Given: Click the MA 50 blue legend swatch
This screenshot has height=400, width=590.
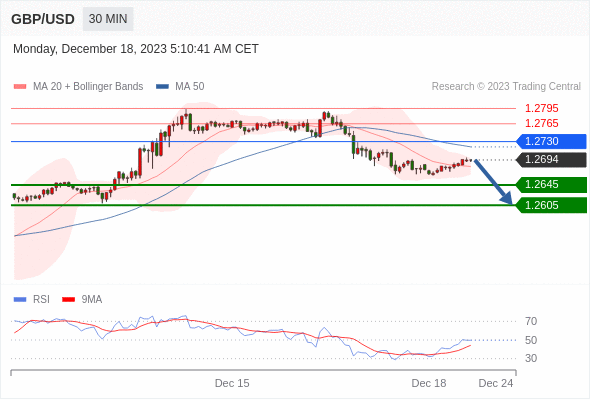Looking at the screenshot, I should coord(162,87).
